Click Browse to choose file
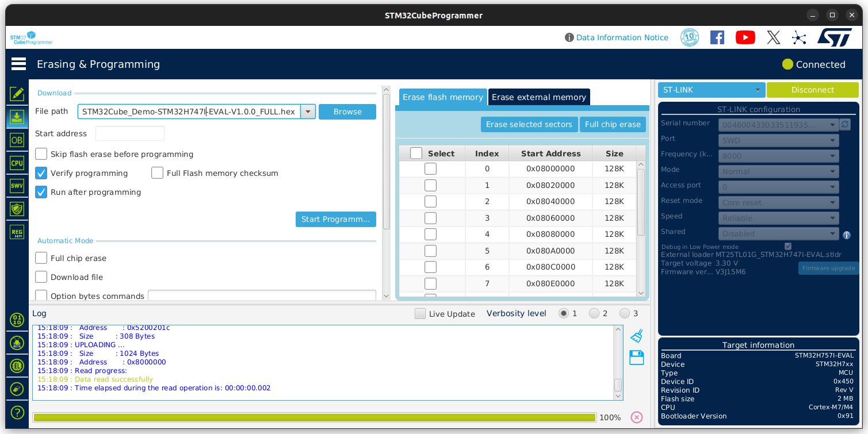Viewport: 868px width, 434px height. pyautogui.click(x=347, y=112)
